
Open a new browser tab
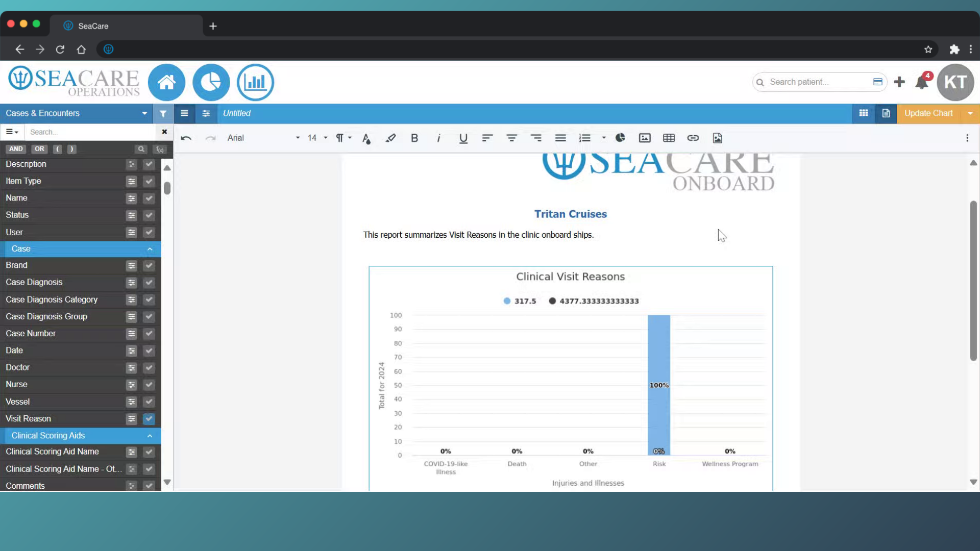(213, 26)
